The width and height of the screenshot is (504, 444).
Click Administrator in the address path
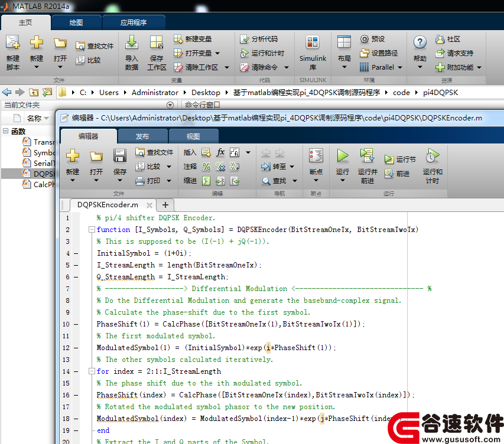[155, 93]
